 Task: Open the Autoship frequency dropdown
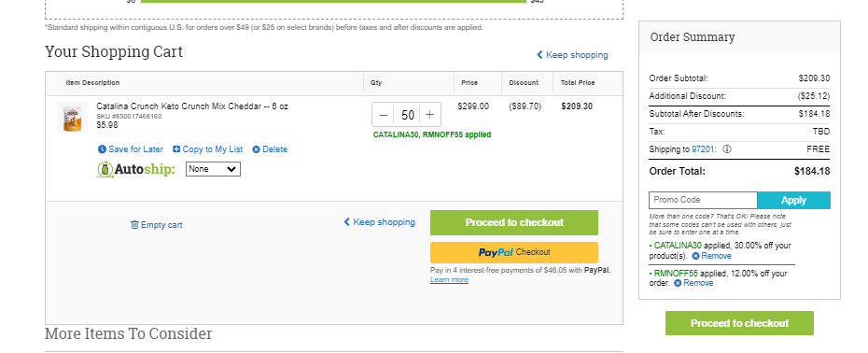click(x=213, y=169)
